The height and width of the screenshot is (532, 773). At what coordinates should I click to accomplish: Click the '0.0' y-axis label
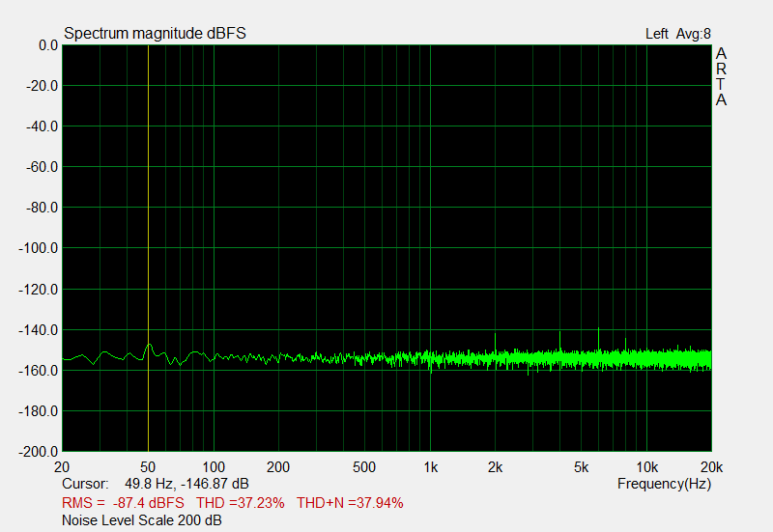coord(48,45)
